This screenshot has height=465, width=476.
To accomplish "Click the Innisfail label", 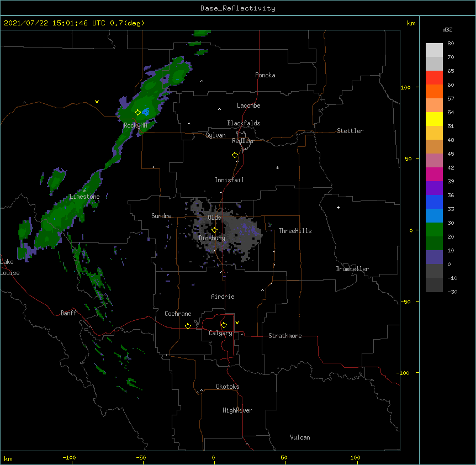I will point(229,180).
